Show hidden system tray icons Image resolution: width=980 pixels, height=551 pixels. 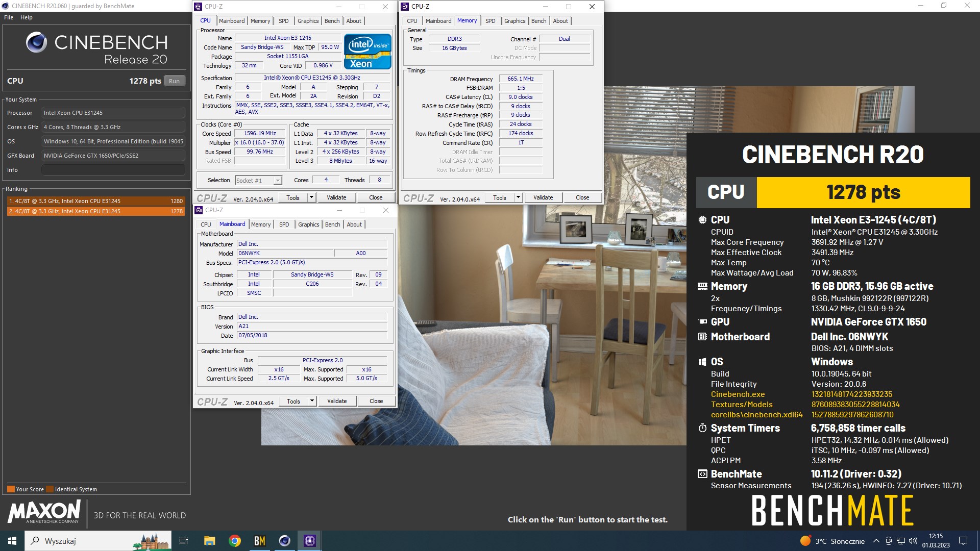(876, 541)
